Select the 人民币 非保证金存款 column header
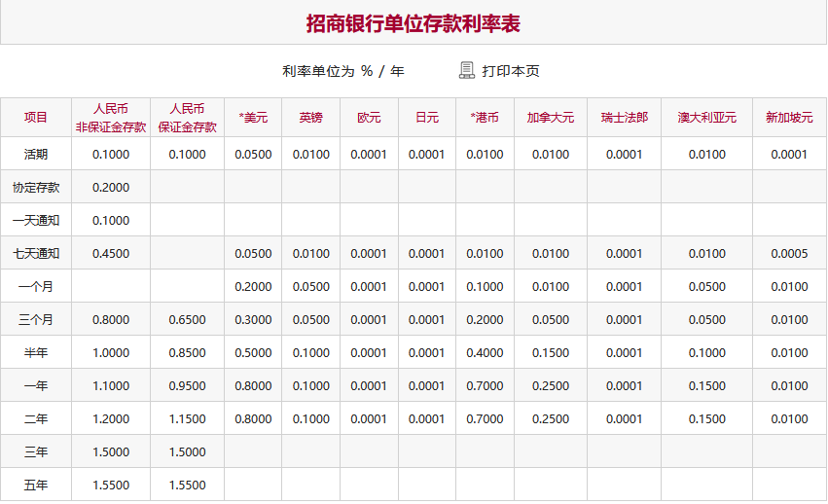This screenshot has width=828, height=504. (x=111, y=118)
